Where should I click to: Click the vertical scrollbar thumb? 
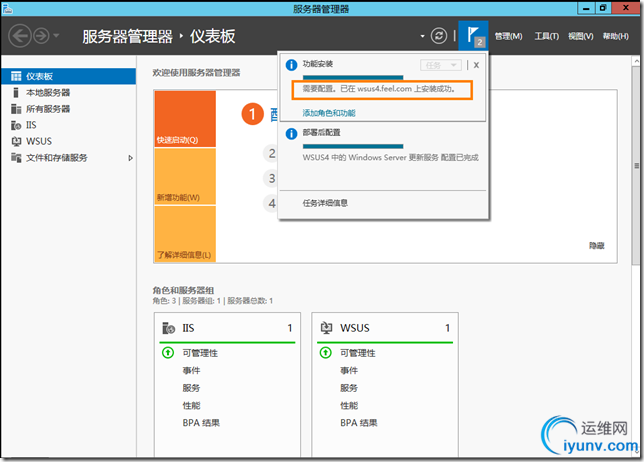(x=636, y=166)
